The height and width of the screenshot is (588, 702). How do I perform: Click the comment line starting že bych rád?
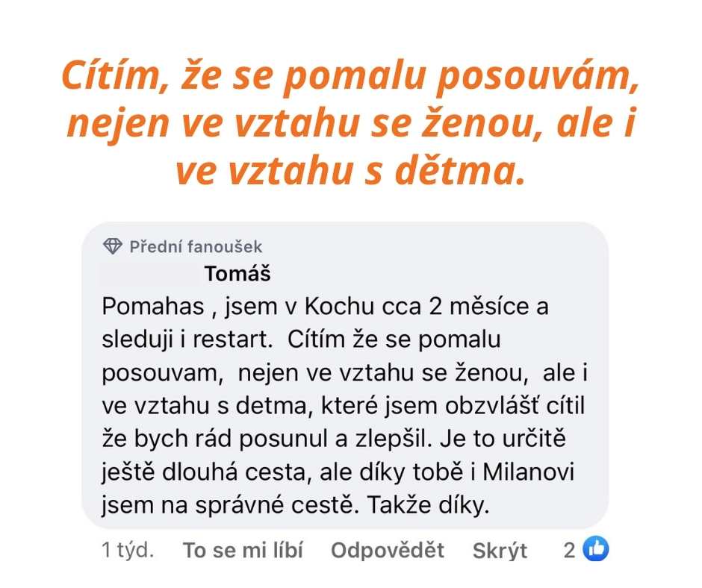(x=334, y=439)
